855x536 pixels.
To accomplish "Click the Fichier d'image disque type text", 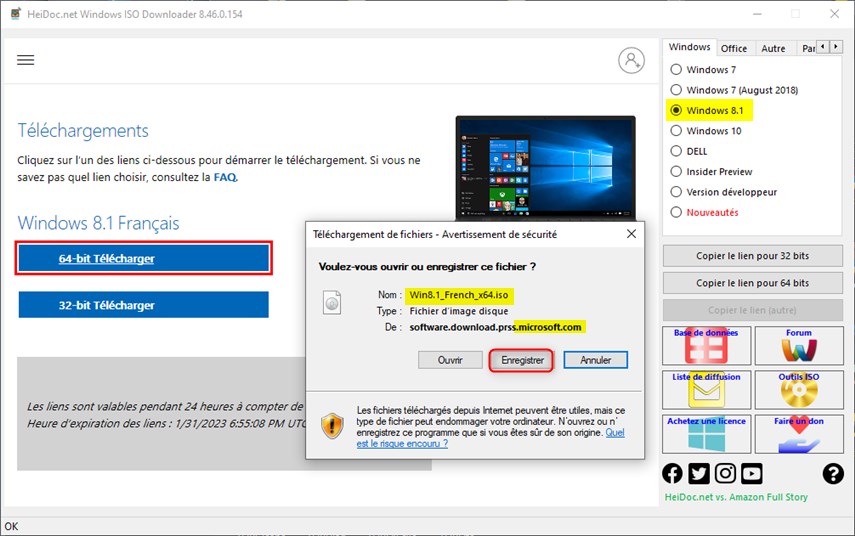I will point(459,311).
